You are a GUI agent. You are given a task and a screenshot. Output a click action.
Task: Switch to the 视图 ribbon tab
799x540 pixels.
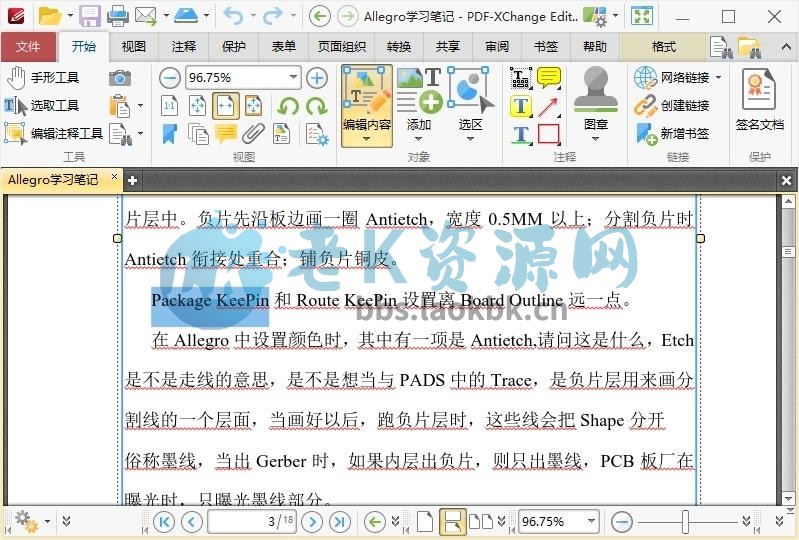coord(134,47)
